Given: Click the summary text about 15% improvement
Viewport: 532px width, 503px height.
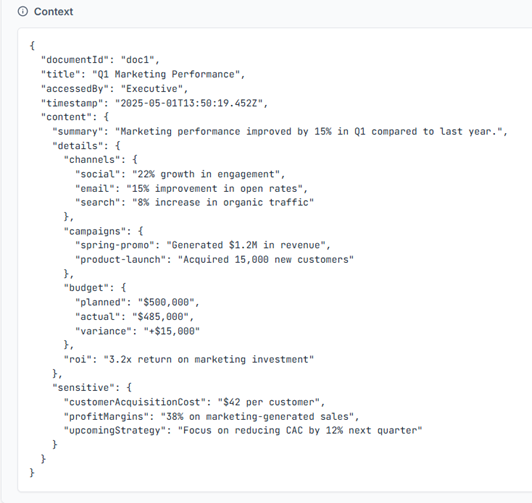Looking at the screenshot, I should (309, 131).
